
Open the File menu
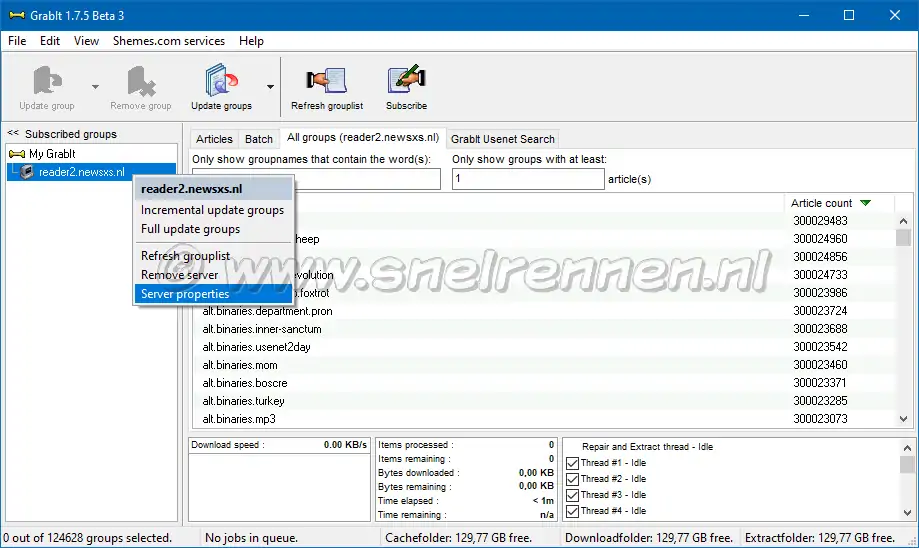tap(17, 41)
